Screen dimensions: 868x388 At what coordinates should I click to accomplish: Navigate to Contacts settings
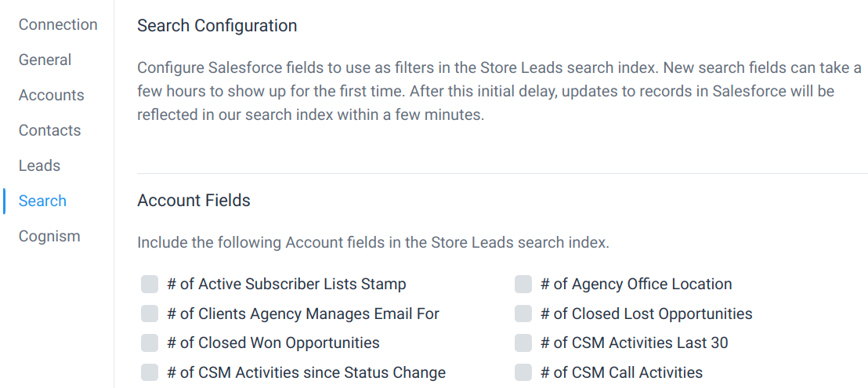coord(50,131)
